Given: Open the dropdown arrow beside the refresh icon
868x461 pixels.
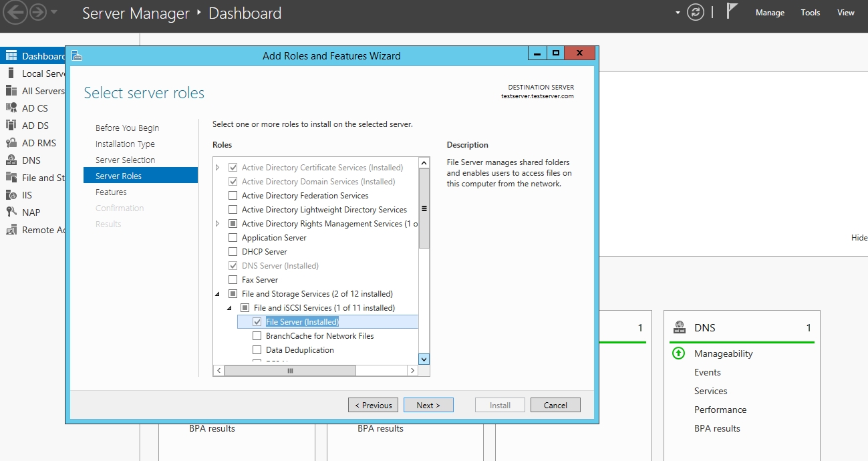Looking at the screenshot, I should tap(678, 13).
